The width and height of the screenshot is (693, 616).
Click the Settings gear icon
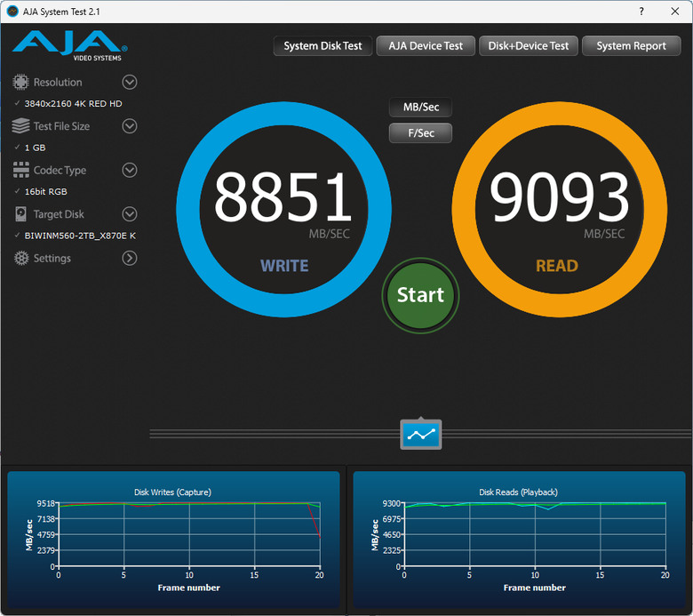pyautogui.click(x=21, y=259)
